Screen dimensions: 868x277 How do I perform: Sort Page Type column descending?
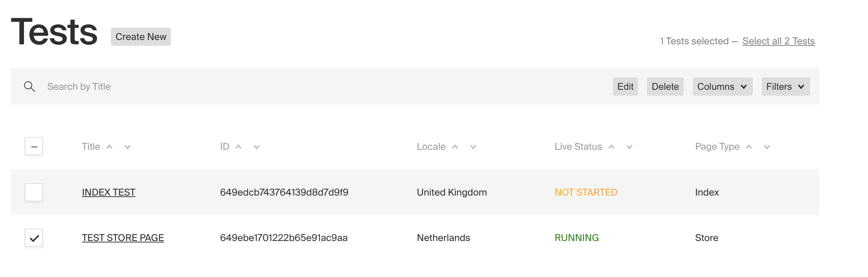click(x=766, y=147)
